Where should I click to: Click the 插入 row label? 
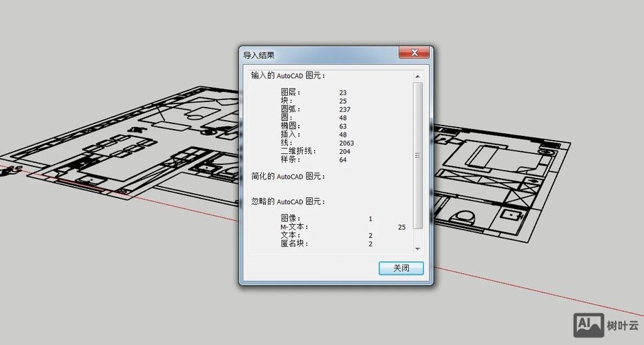coord(291,135)
